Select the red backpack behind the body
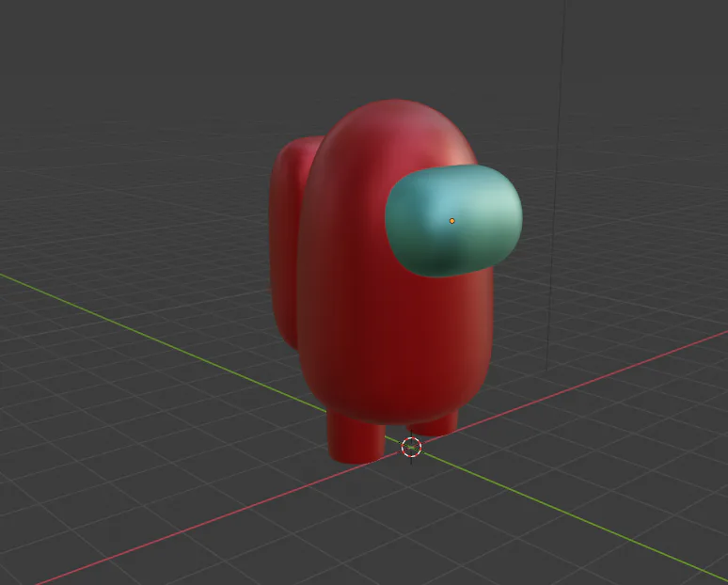The height and width of the screenshot is (585, 728). click(288, 242)
